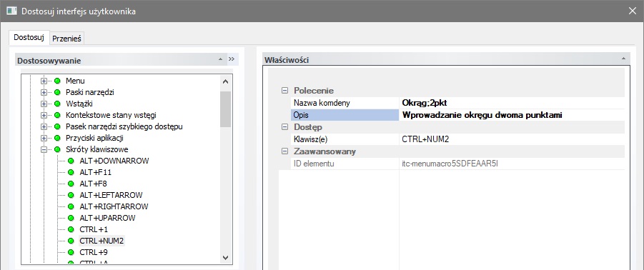Screen dimensions: 644x270
Task: Click green dot icon beside Paski narzędzi
Action: coord(57,92)
